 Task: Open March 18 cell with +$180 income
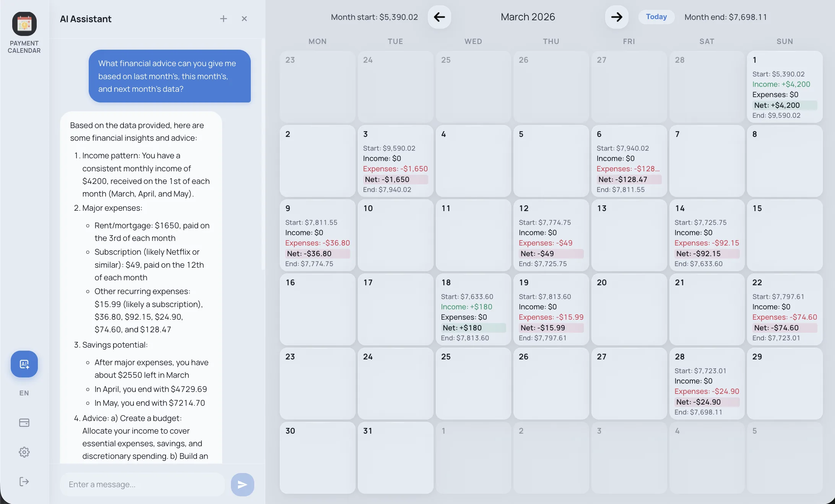click(473, 309)
